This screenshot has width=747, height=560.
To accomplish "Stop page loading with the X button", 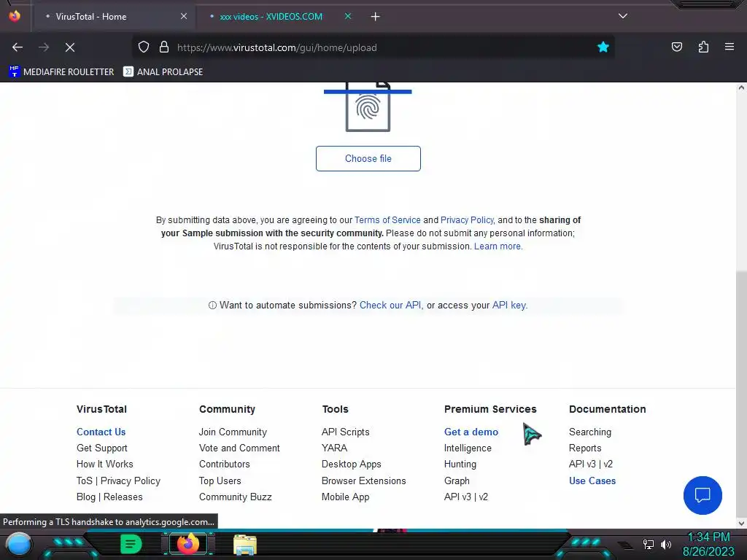I will pyautogui.click(x=70, y=47).
